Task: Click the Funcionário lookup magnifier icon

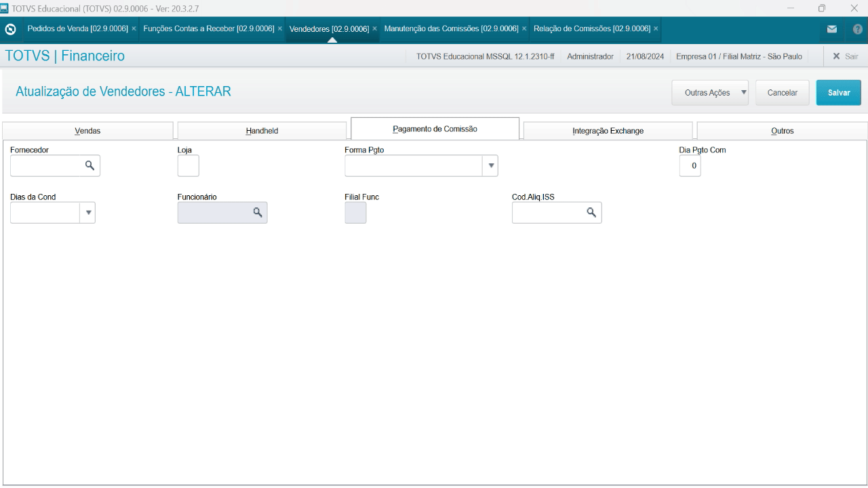Action: point(257,213)
